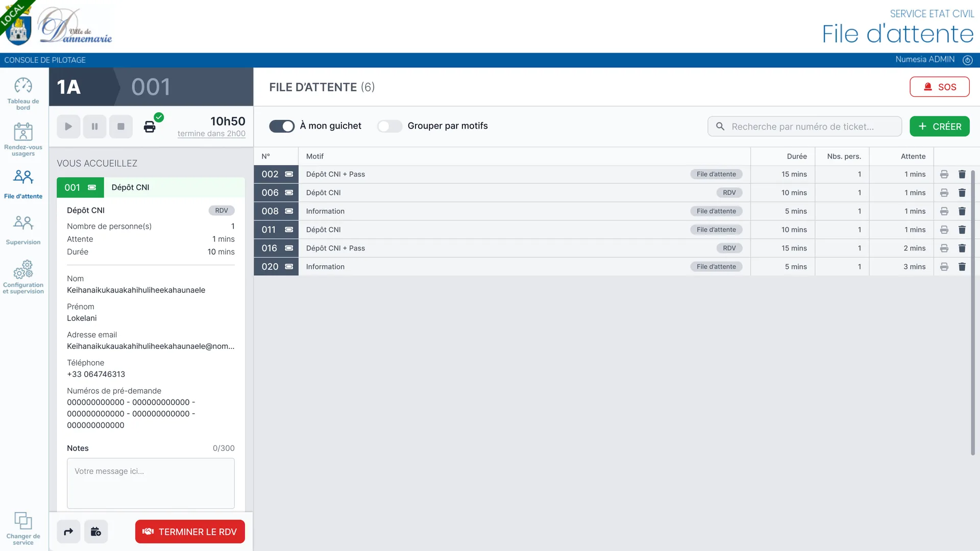The width and height of the screenshot is (980, 551).
Task: Open Rendez-vous usagers section
Action: pyautogui.click(x=23, y=139)
